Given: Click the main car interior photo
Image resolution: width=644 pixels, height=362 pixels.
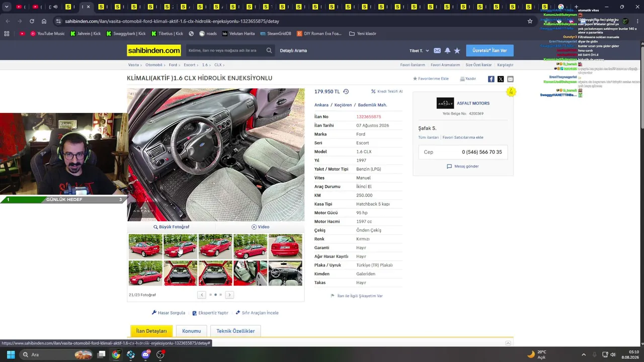Looking at the screenshot, I should pyautogui.click(x=216, y=155).
